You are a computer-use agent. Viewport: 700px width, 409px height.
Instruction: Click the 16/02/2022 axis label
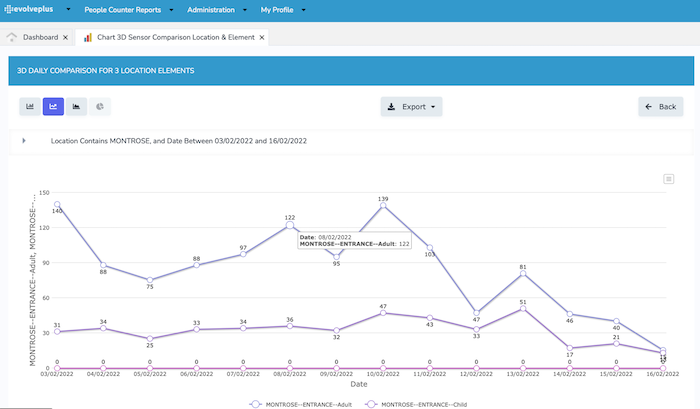662,374
